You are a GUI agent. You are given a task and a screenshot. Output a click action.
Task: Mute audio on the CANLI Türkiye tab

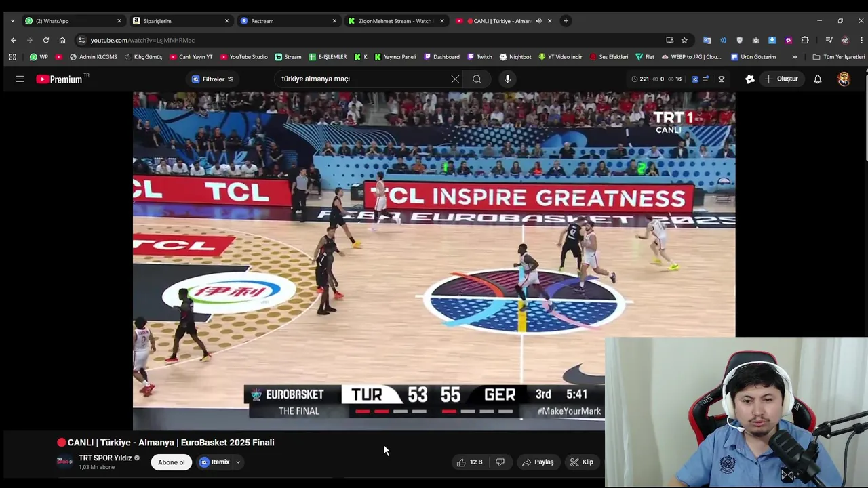click(x=538, y=21)
